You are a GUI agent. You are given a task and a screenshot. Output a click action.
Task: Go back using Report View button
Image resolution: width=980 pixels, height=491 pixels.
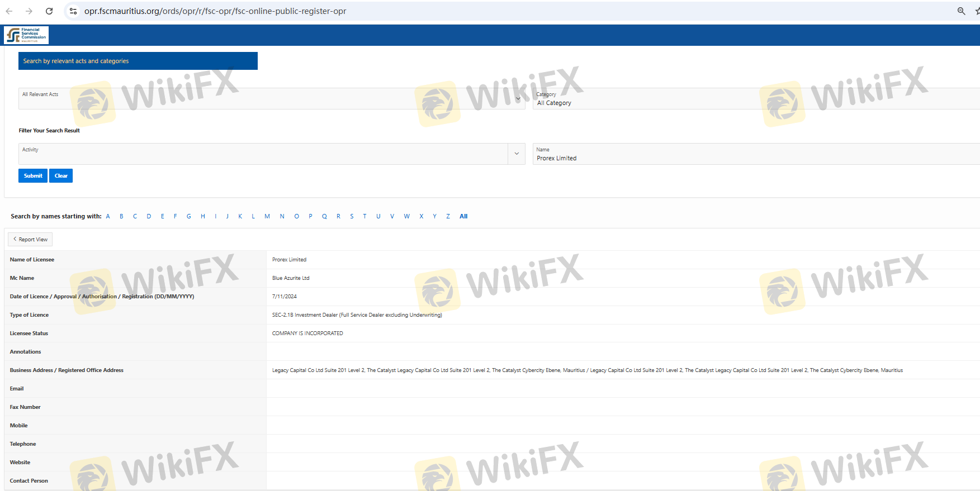click(x=30, y=240)
